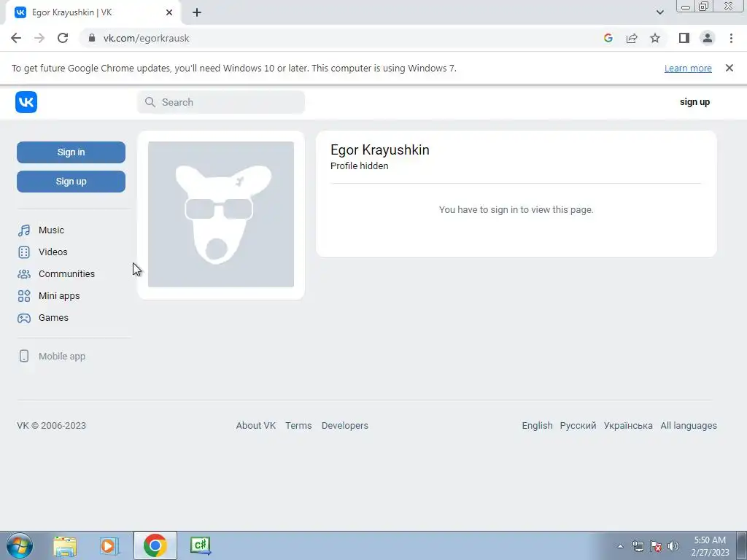747x560 pixels.
Task: Click the search magnifier icon
Action: (150, 102)
